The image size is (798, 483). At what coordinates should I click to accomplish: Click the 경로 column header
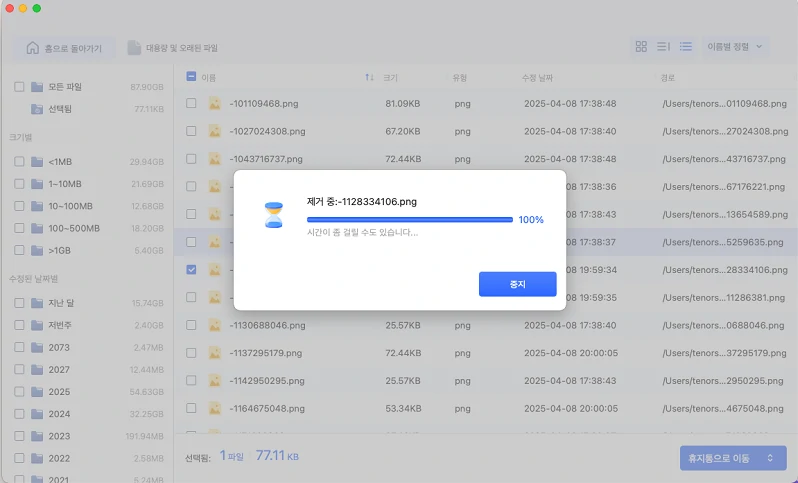click(x=667, y=78)
